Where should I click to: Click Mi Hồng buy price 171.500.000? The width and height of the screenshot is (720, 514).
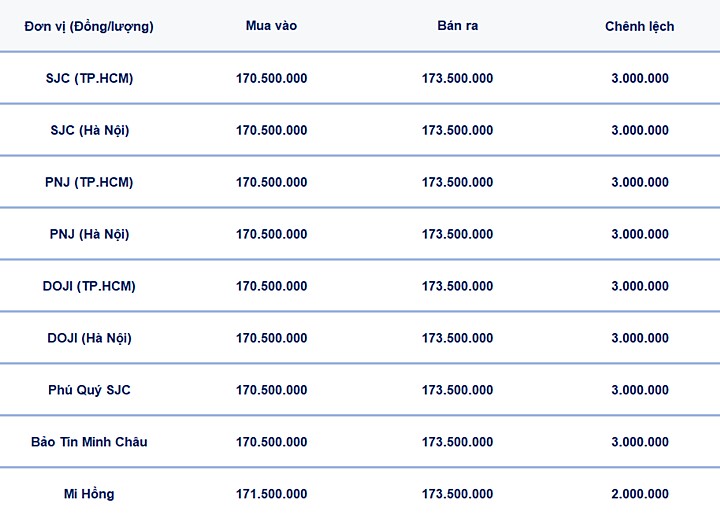[271, 494]
